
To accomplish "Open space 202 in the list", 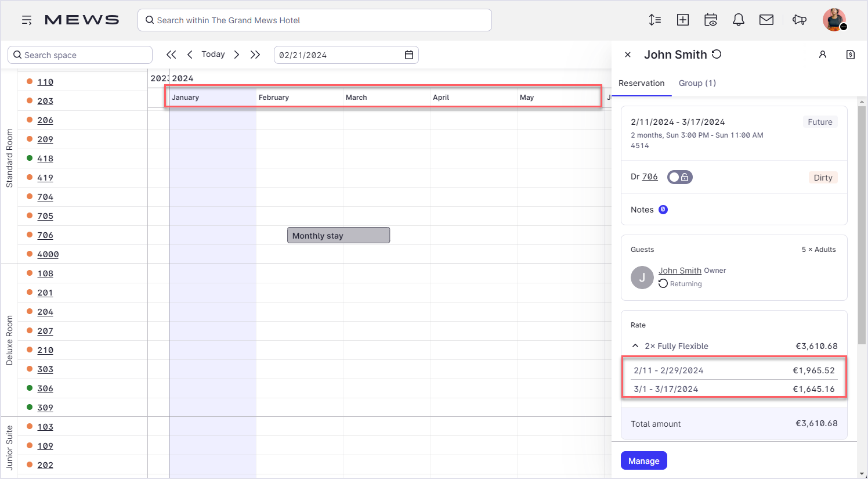I will pos(45,465).
